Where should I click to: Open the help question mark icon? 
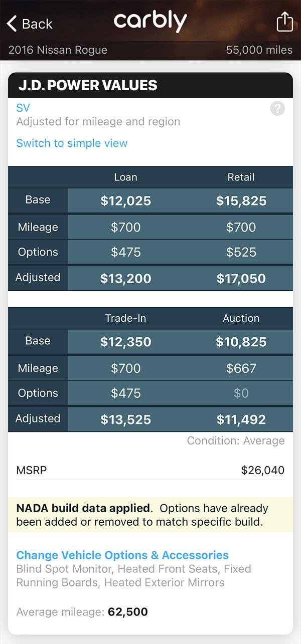(x=277, y=108)
